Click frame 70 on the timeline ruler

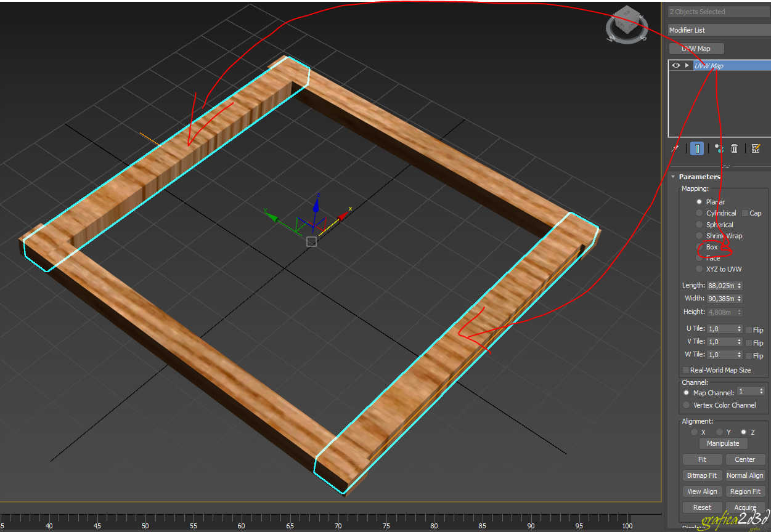pyautogui.click(x=338, y=526)
